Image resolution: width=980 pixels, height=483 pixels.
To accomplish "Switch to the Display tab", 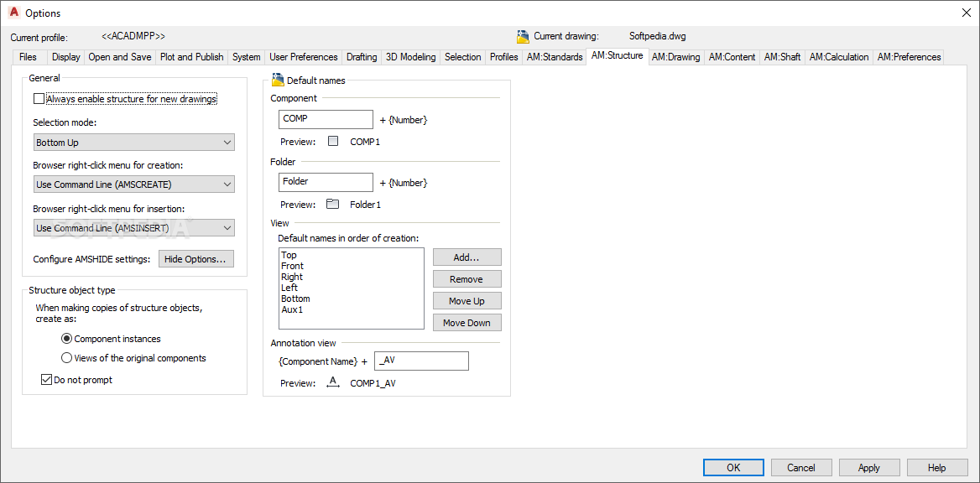I will 65,57.
